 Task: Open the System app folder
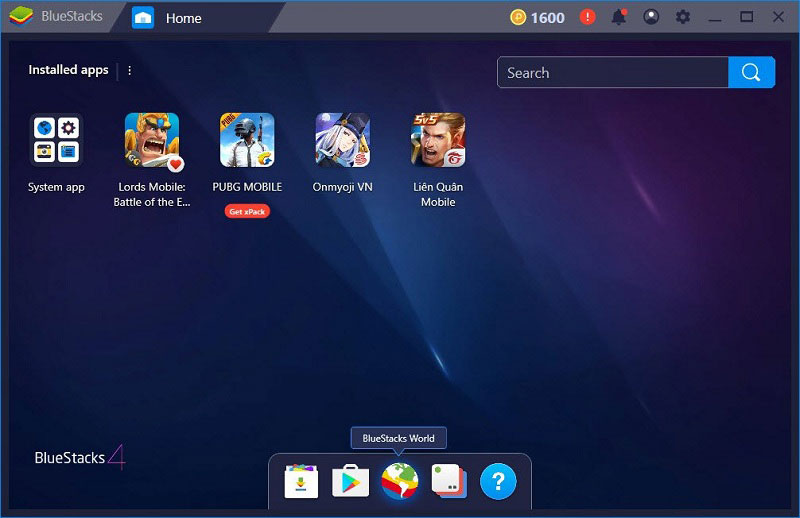[56, 139]
